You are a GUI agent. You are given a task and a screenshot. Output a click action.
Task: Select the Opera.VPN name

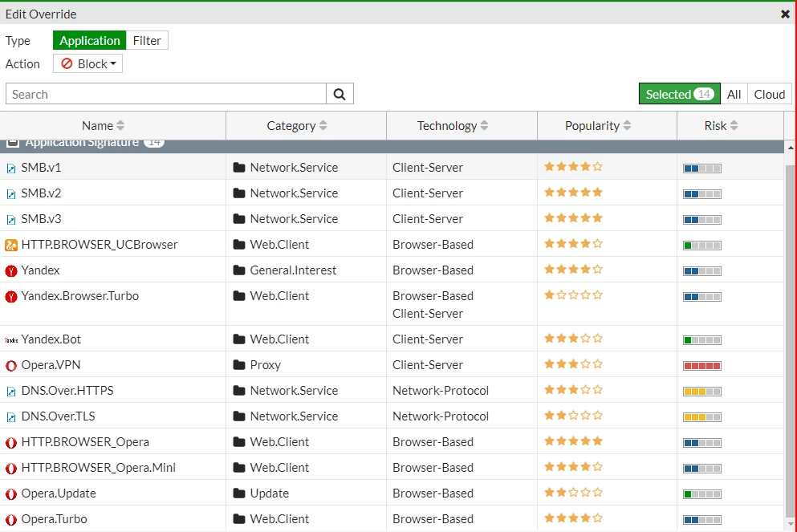pos(51,365)
